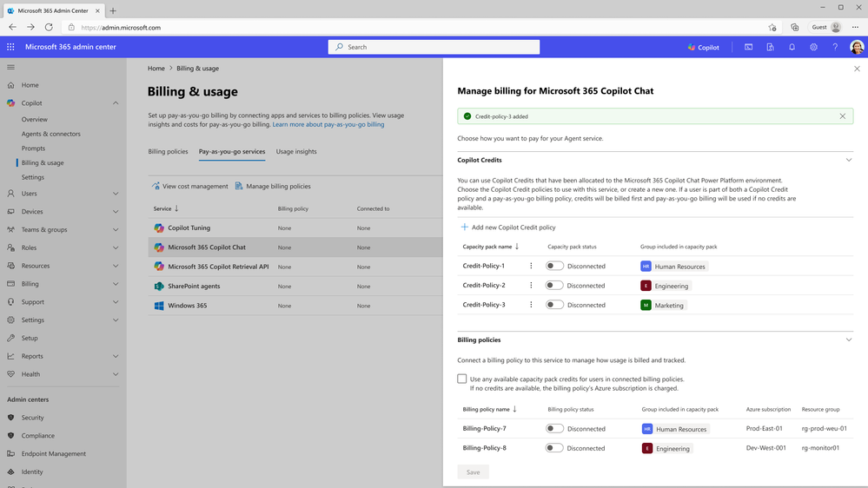Click the admin center Search field

434,47
